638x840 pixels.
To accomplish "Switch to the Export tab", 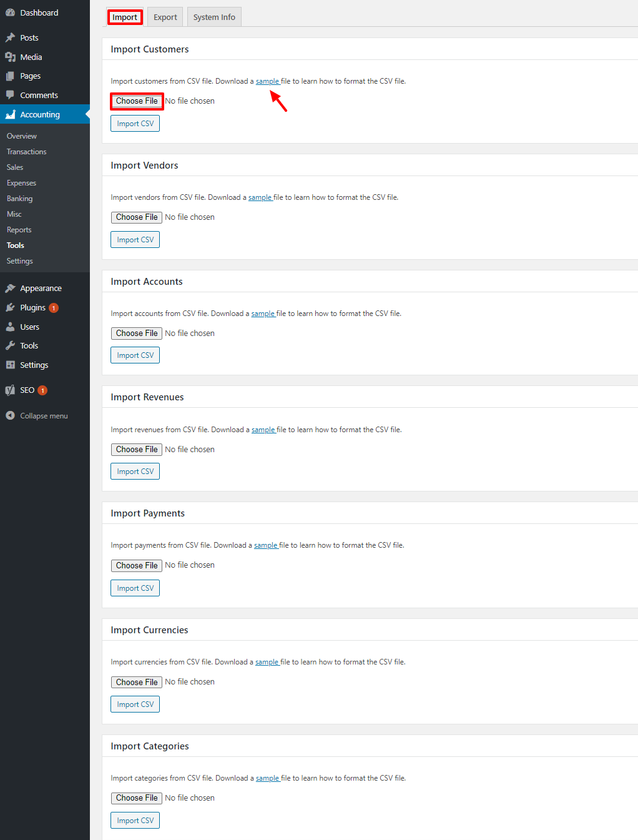I will coord(165,17).
